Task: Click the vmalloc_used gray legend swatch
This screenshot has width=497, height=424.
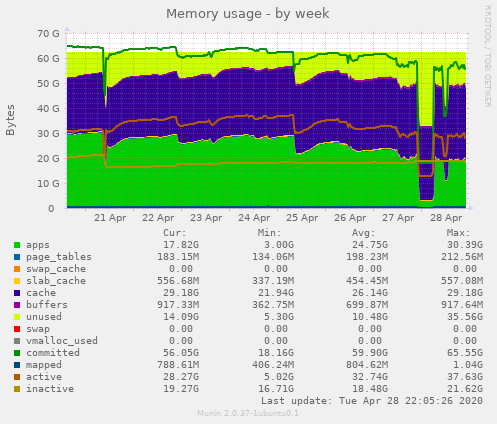Action: 17,341
